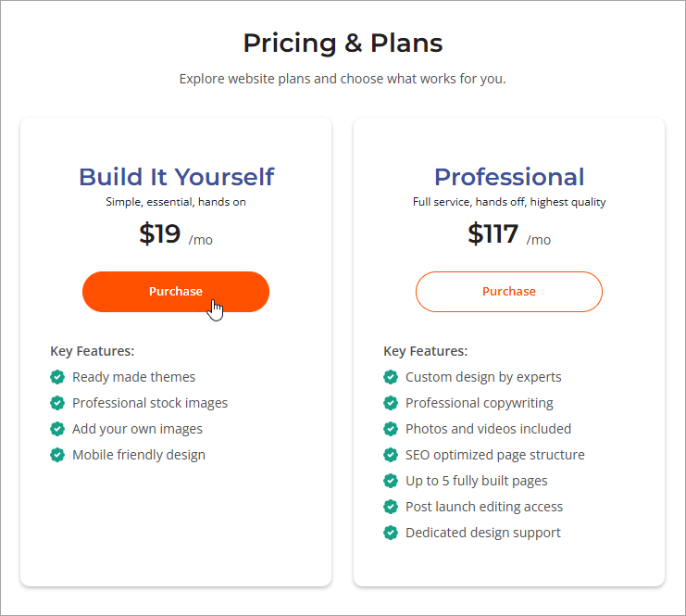Image resolution: width=686 pixels, height=616 pixels.
Task: Click checkmark icon beside Photos and videos included
Action: coord(391,429)
